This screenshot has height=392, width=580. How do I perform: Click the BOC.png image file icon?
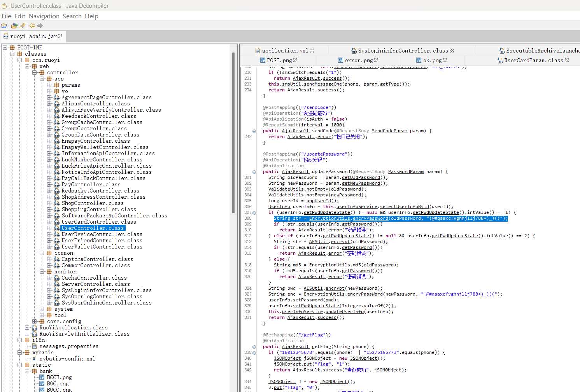pyautogui.click(x=42, y=384)
